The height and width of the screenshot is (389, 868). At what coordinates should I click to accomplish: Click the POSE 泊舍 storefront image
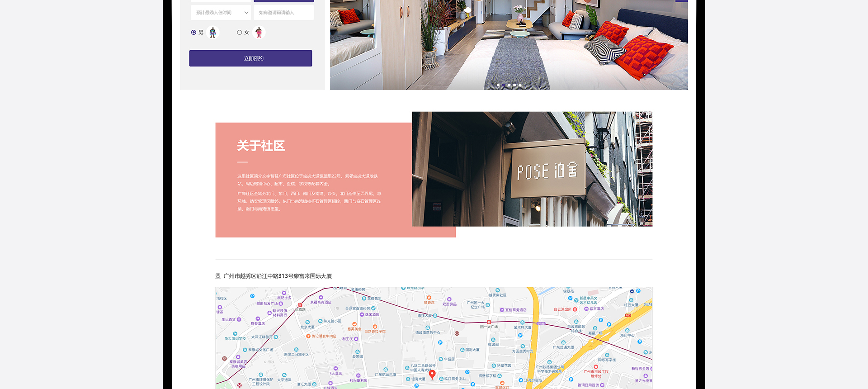click(532, 169)
